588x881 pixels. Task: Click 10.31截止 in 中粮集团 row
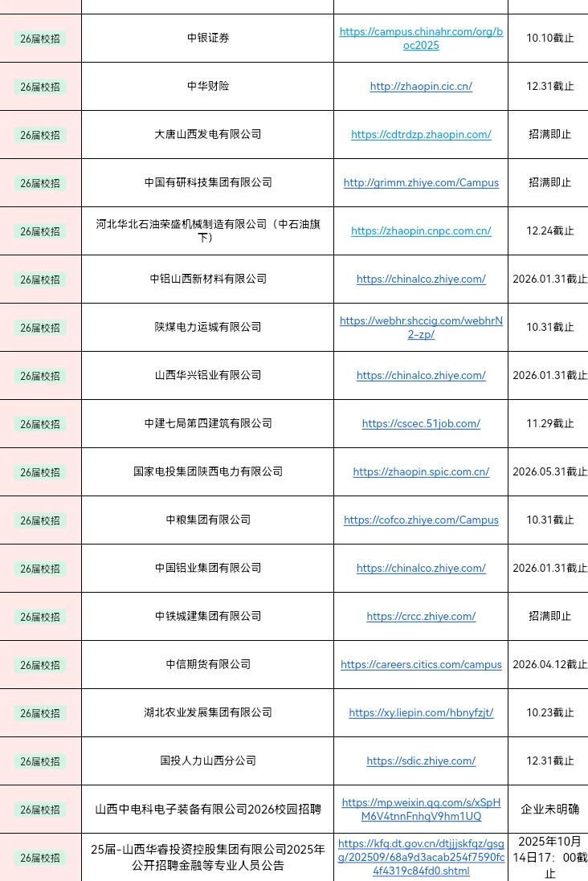click(549, 520)
